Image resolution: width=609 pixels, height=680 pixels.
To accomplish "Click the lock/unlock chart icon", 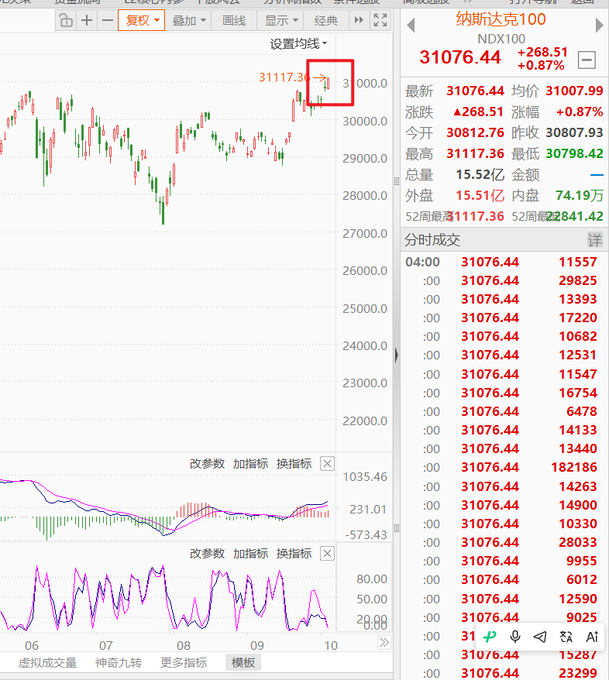I will [66, 20].
